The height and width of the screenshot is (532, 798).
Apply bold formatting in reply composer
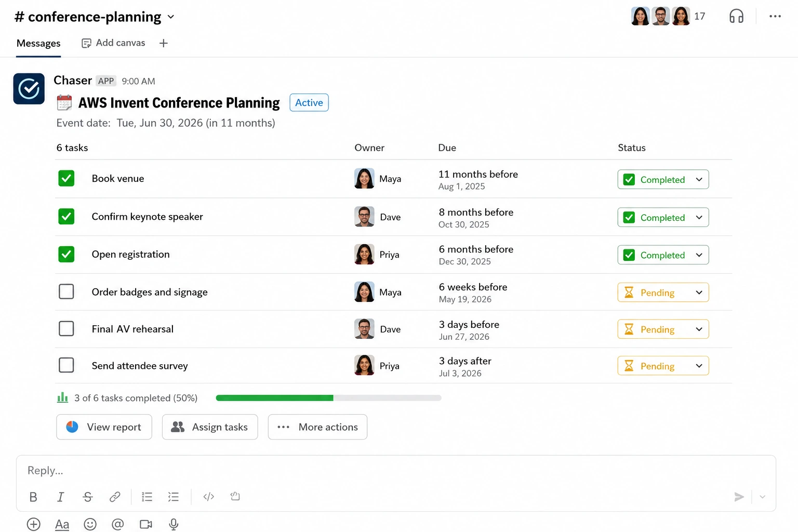tap(33, 497)
